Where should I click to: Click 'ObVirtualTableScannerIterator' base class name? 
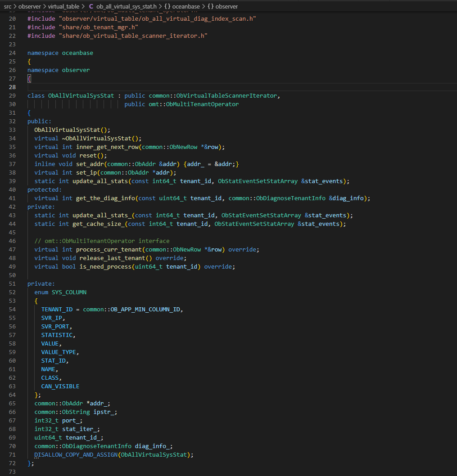[226, 96]
